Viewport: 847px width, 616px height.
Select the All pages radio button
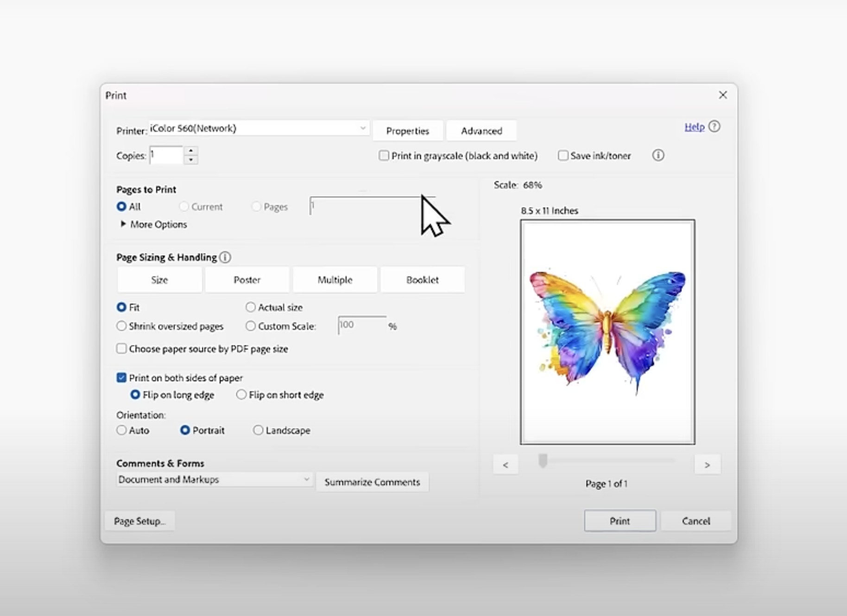(x=121, y=207)
